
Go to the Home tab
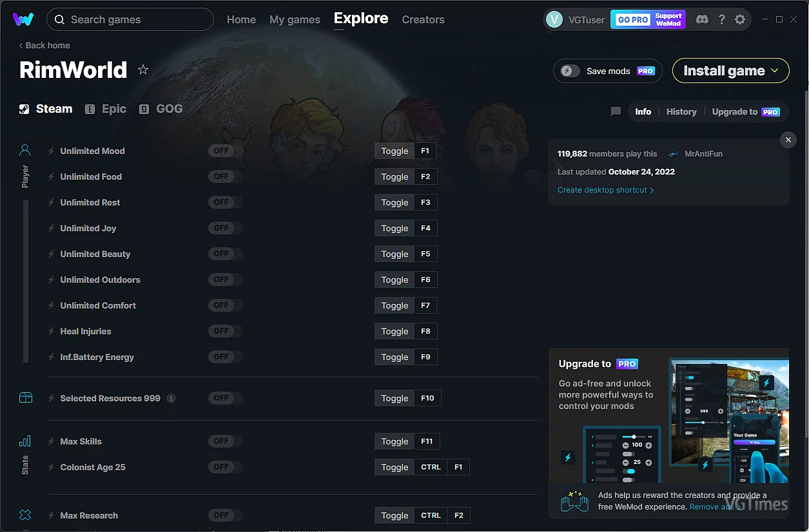click(x=241, y=19)
